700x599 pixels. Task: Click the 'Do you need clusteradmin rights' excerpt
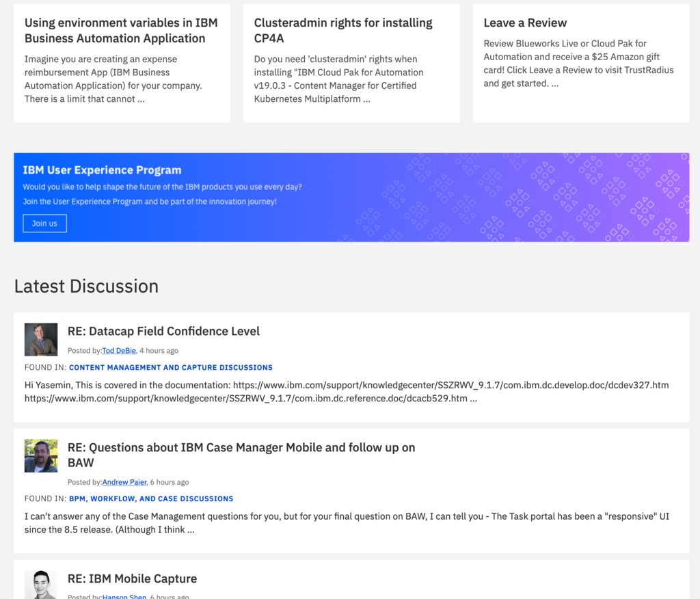pyautogui.click(x=339, y=79)
